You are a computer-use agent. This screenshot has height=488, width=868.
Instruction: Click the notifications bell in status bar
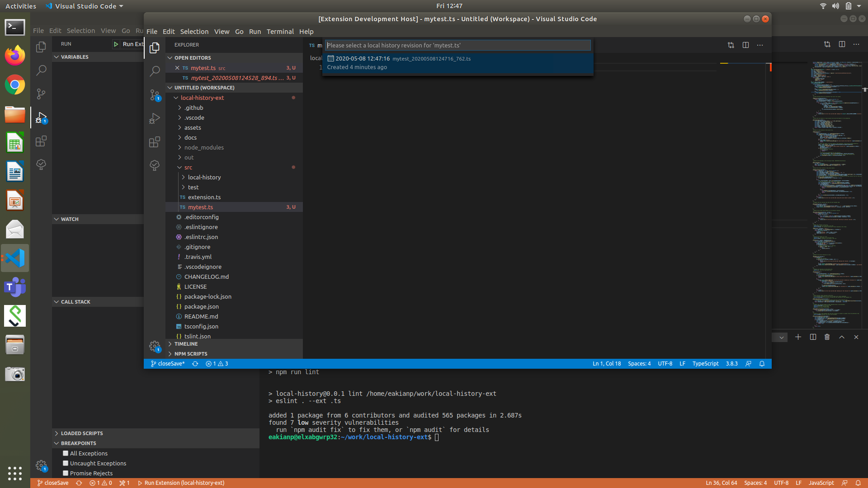(762, 364)
